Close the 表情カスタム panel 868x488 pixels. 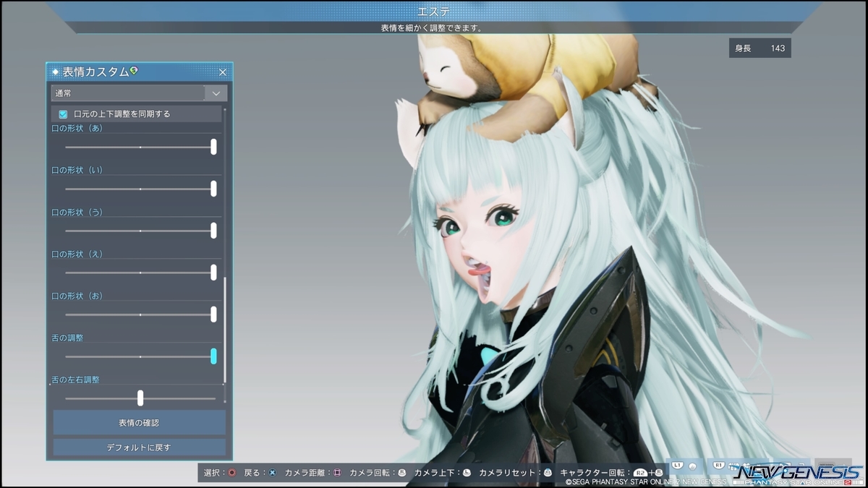(223, 72)
